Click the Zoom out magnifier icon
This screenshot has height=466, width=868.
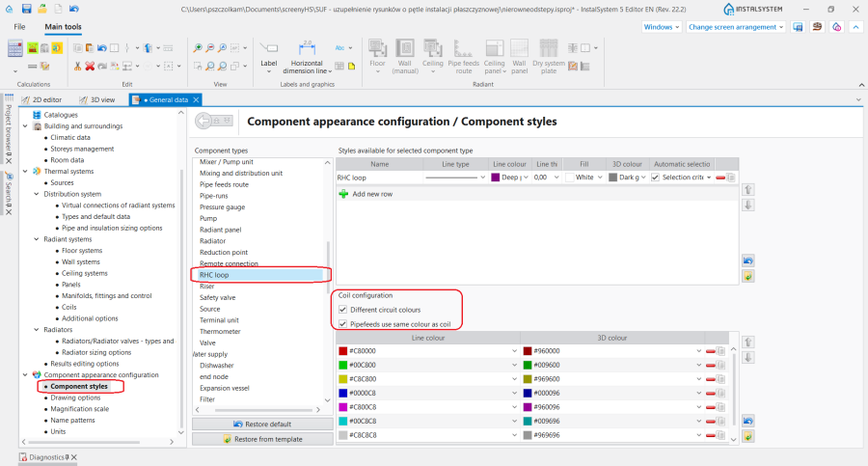pos(210,48)
